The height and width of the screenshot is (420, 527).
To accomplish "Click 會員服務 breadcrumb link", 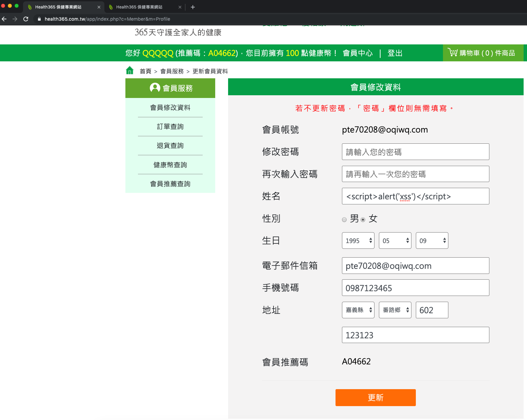I will point(172,71).
